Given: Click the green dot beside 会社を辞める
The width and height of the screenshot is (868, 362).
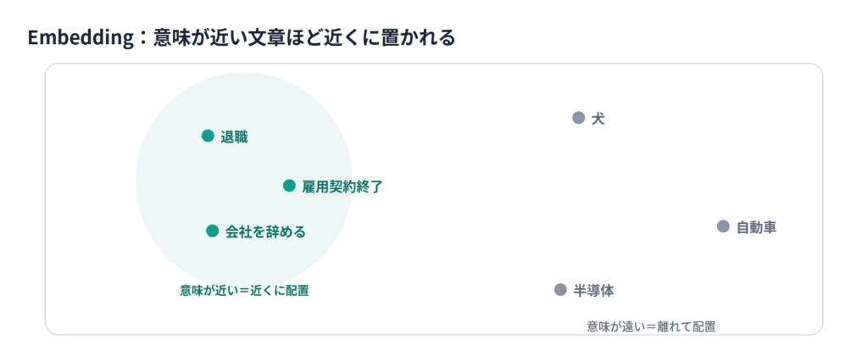Looking at the screenshot, I should (x=213, y=231).
